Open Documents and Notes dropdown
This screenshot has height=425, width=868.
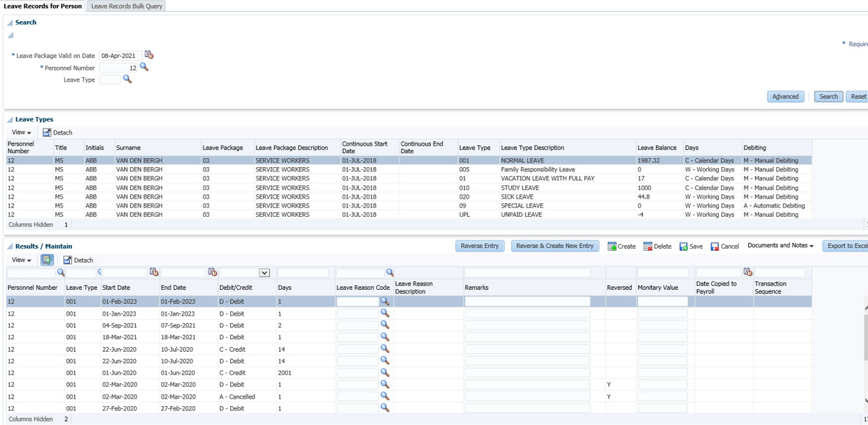(x=780, y=246)
